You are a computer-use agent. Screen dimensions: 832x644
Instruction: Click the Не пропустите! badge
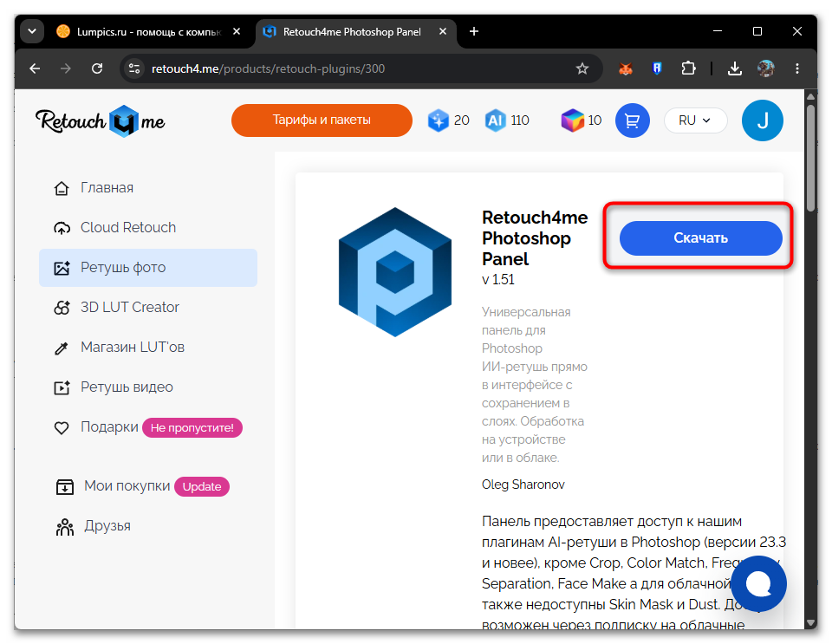click(x=192, y=427)
